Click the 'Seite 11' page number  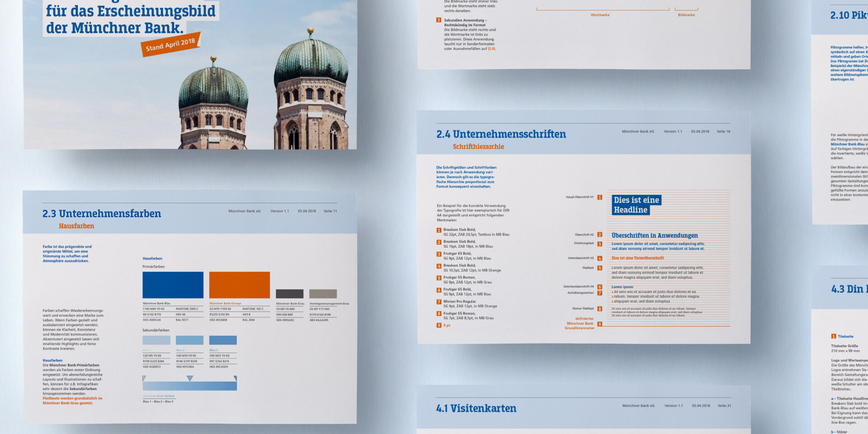pyautogui.click(x=330, y=211)
